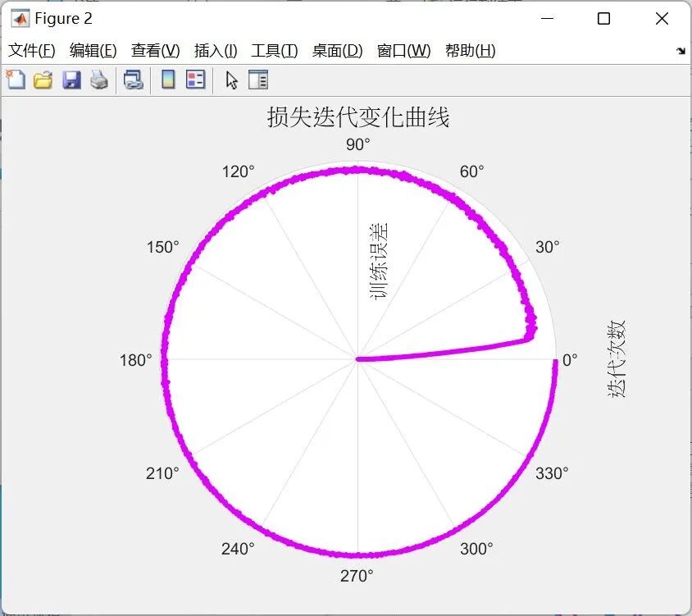The image size is (692, 616).
Task: Click the Link Plot toolbar icon
Action: [x=134, y=80]
